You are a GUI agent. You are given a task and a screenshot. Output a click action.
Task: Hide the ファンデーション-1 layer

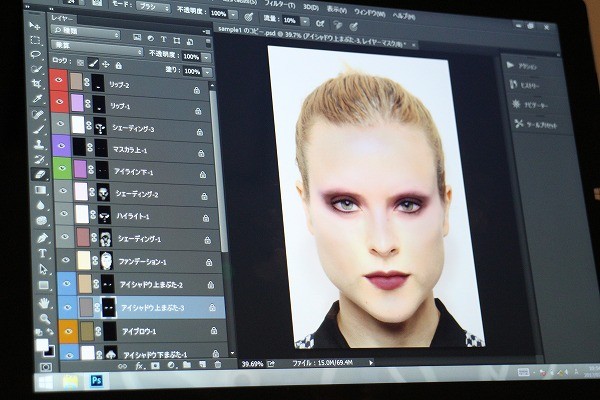pyautogui.click(x=66, y=260)
